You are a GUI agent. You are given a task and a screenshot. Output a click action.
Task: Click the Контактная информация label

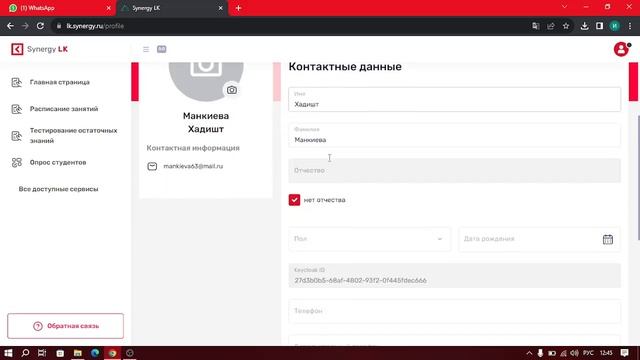click(193, 148)
